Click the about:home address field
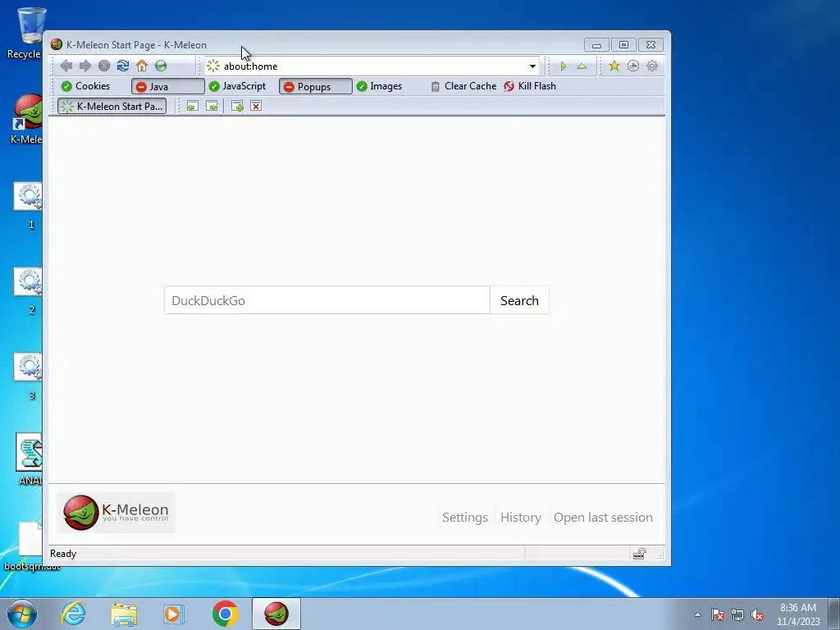Screen dimensions: 840x630 370,66
